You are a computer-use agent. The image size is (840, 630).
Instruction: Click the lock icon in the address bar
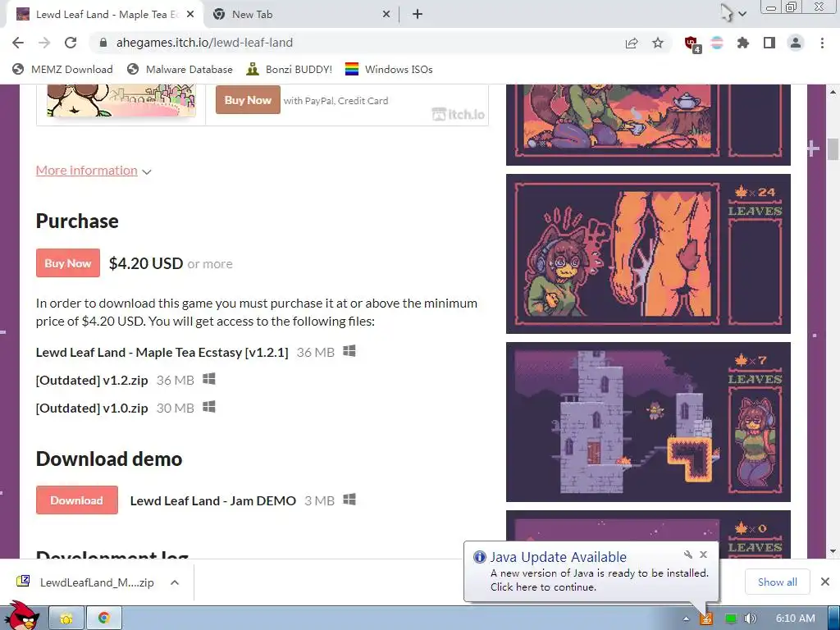103,43
